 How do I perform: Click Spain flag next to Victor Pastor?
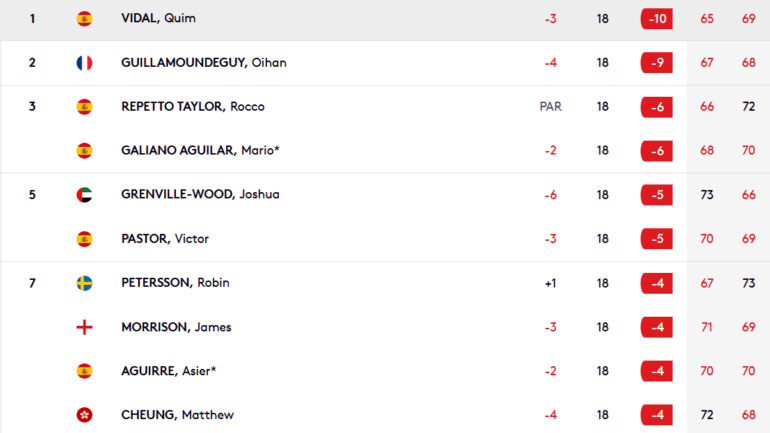(x=84, y=239)
